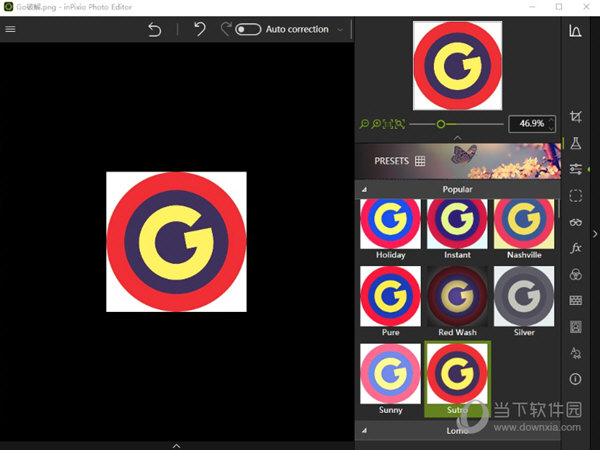Select the Crop tool
The height and width of the screenshot is (450, 600).
(x=576, y=118)
